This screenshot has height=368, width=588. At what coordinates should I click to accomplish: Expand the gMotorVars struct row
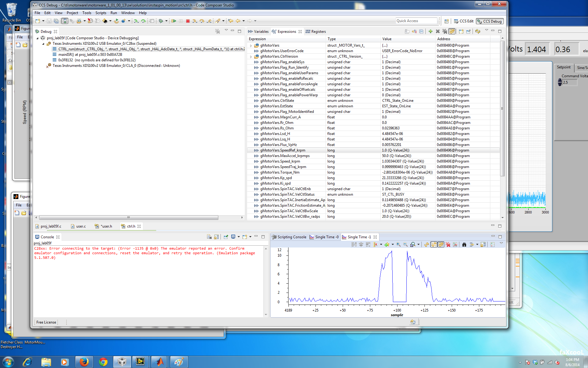(x=251, y=45)
